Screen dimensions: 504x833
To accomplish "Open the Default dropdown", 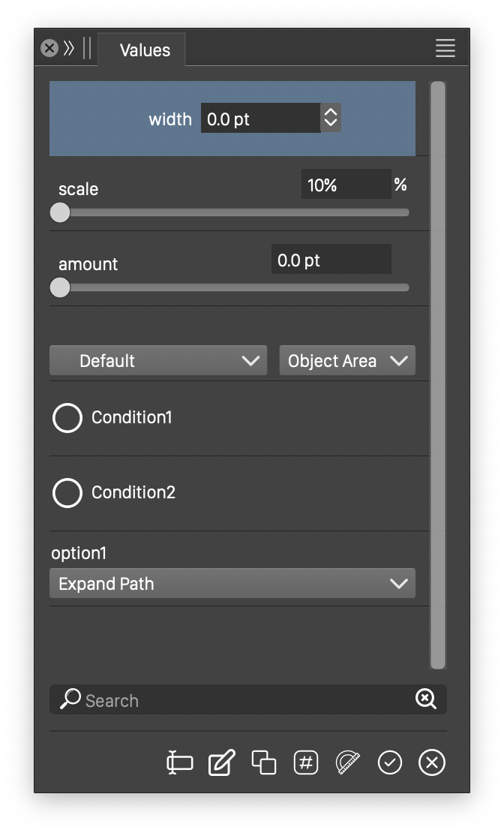I will (x=158, y=361).
